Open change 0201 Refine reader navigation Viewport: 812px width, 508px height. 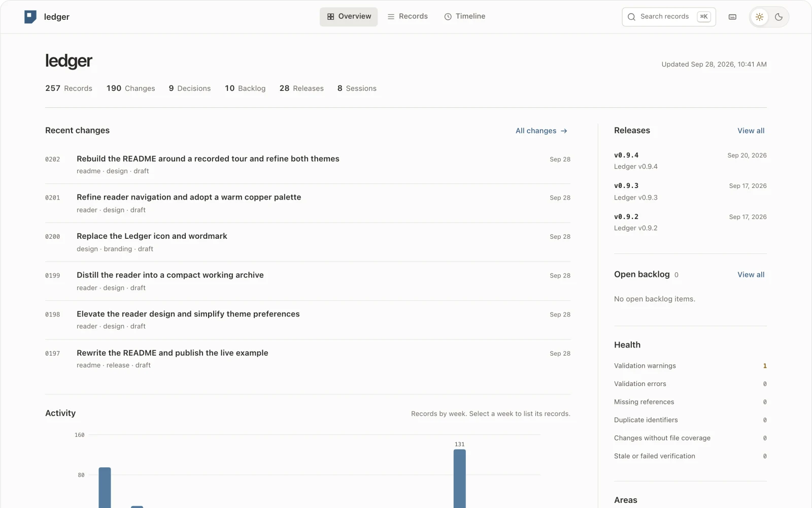coord(308,203)
